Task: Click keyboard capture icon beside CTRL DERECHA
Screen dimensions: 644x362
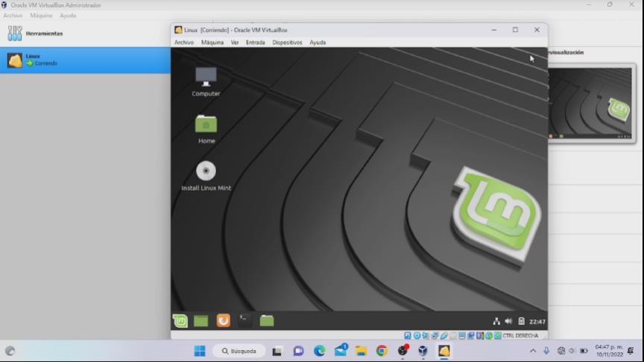Action: click(497, 336)
